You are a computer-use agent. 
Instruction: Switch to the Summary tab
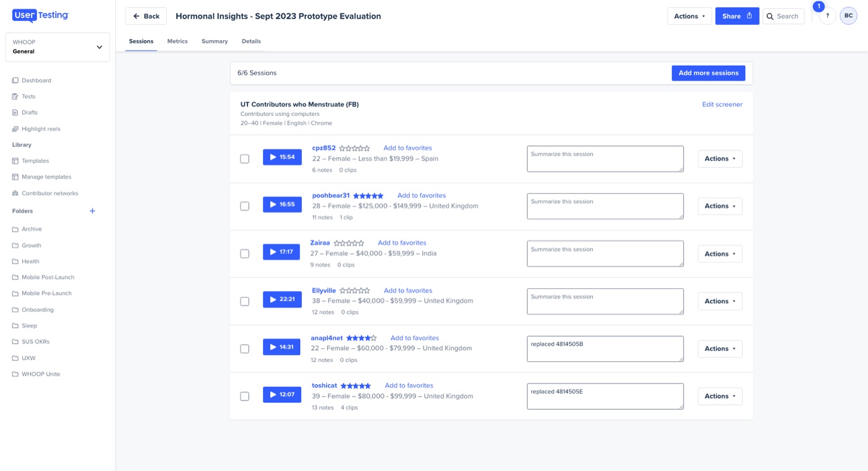click(x=215, y=42)
